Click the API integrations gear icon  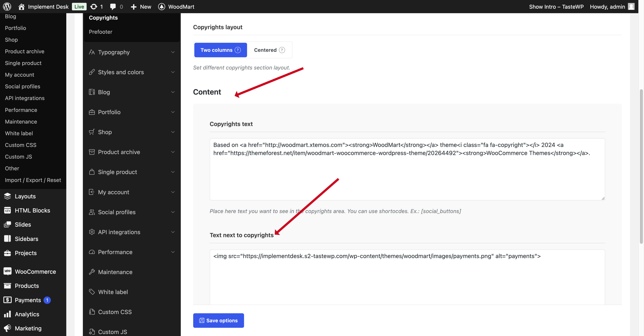pyautogui.click(x=92, y=232)
